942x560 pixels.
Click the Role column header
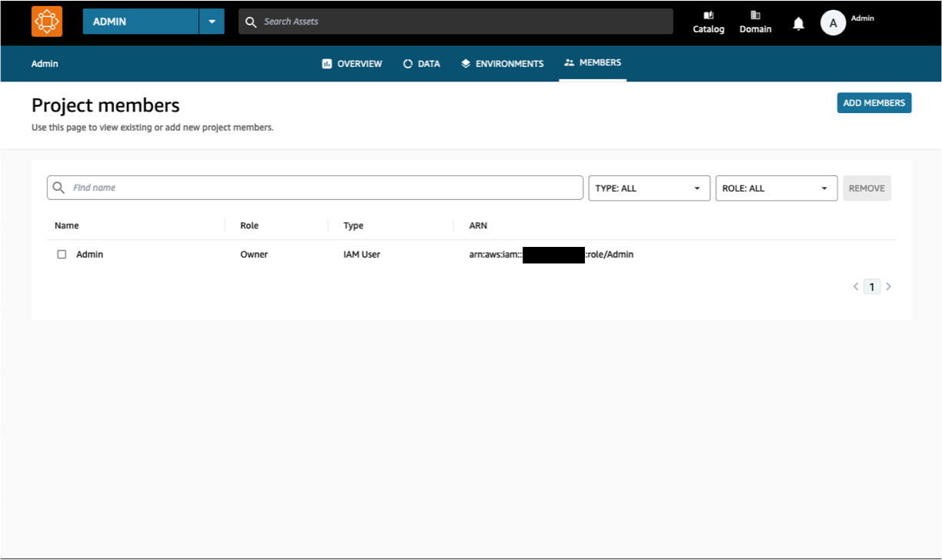(249, 226)
